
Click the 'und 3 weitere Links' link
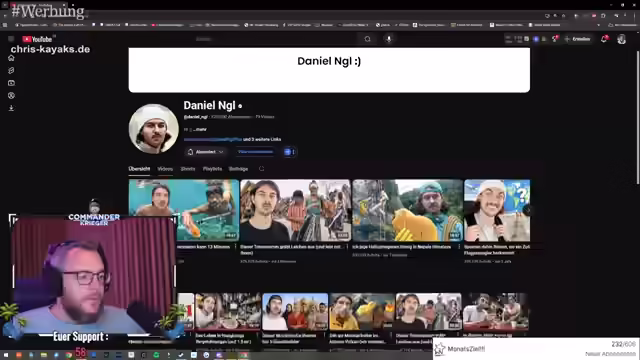(262, 139)
